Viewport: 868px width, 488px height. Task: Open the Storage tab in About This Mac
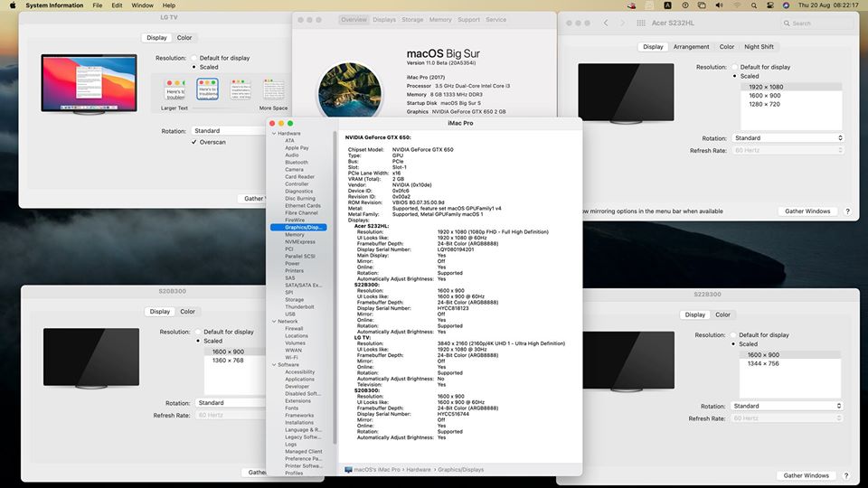412,19
